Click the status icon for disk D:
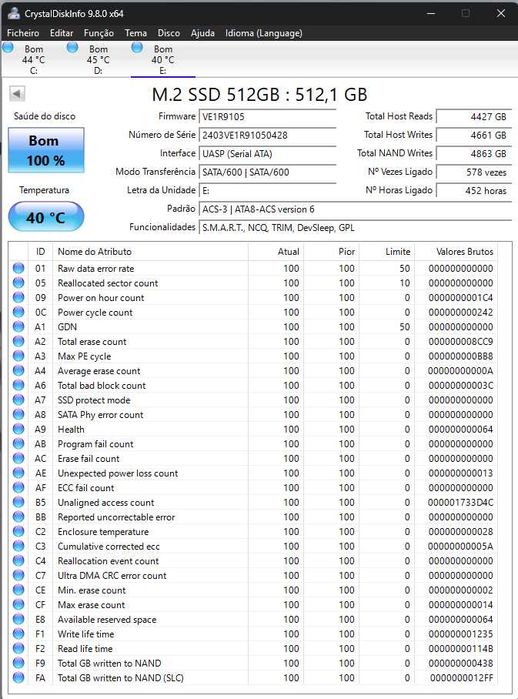The image size is (518, 699). (x=73, y=48)
